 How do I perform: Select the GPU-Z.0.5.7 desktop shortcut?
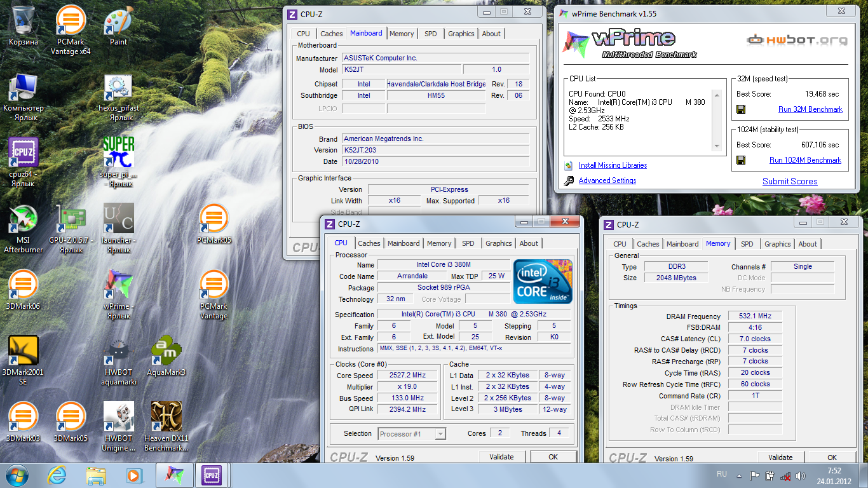point(71,229)
